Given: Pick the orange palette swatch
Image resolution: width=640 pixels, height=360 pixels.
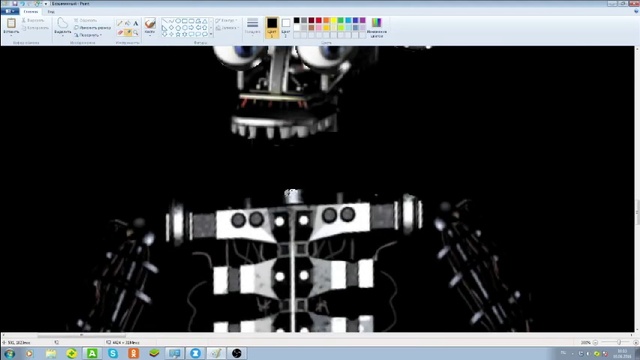Looking at the screenshot, I should [326, 20].
